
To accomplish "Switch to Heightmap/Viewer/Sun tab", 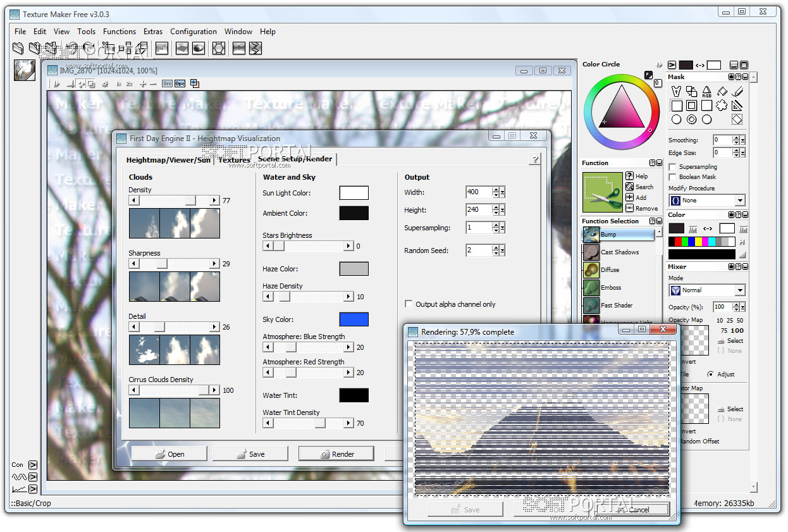I will point(168,160).
